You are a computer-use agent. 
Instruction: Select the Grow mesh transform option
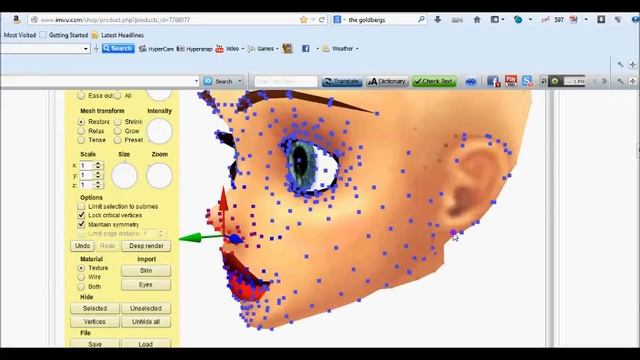point(118,131)
